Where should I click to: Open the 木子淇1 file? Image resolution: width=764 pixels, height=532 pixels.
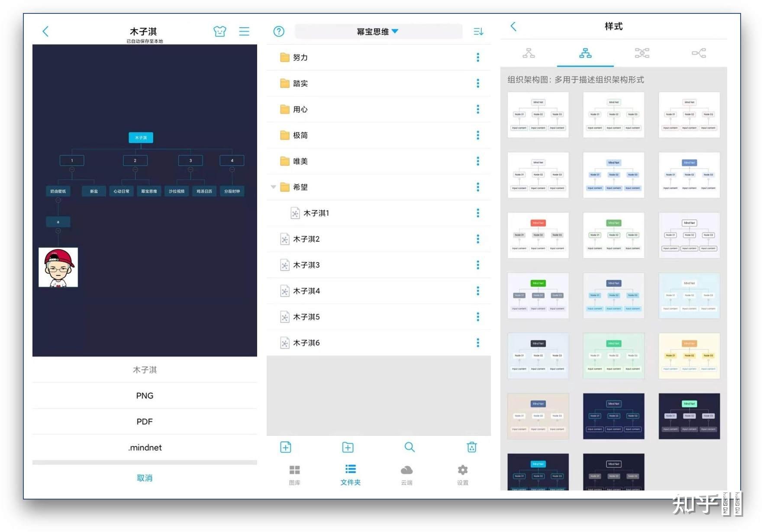pyautogui.click(x=379, y=213)
